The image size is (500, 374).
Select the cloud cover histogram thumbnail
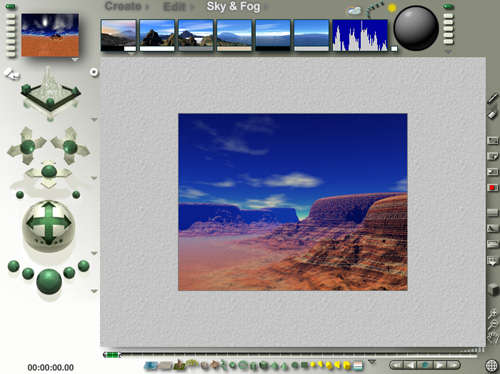click(360, 35)
